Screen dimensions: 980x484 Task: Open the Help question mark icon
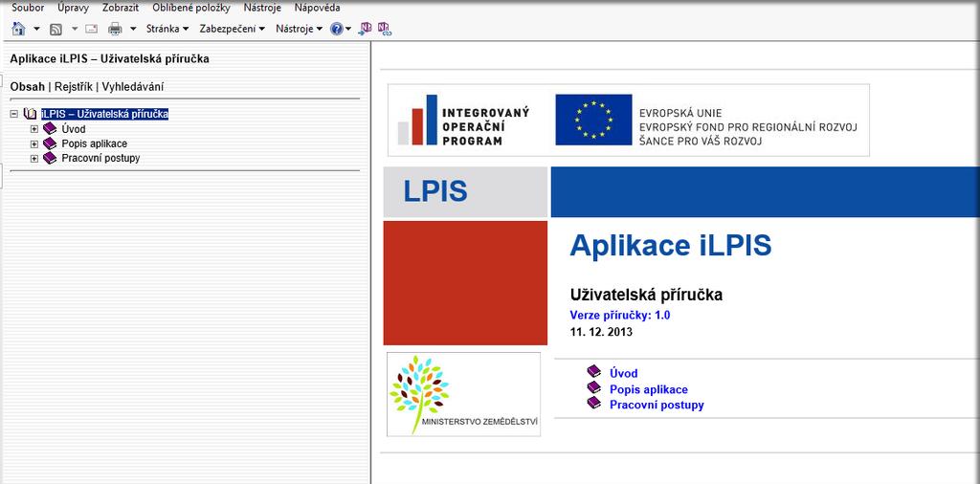click(x=337, y=29)
